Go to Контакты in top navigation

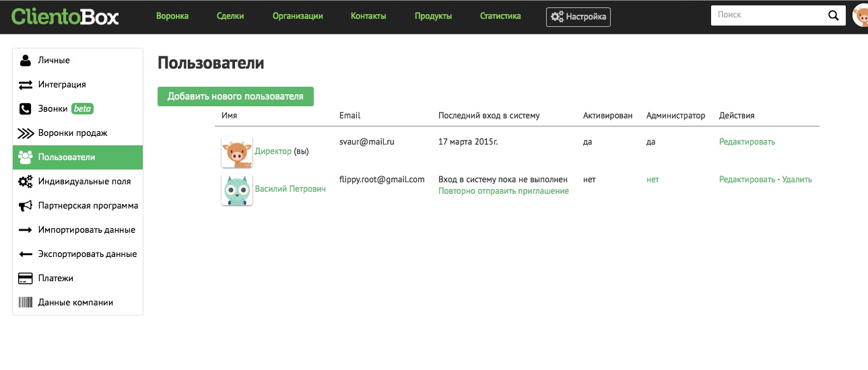coord(368,16)
